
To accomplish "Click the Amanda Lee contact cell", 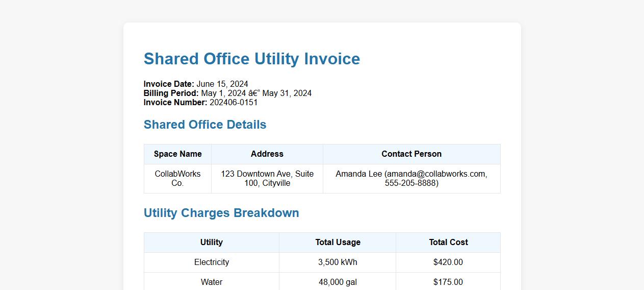I will tap(411, 179).
